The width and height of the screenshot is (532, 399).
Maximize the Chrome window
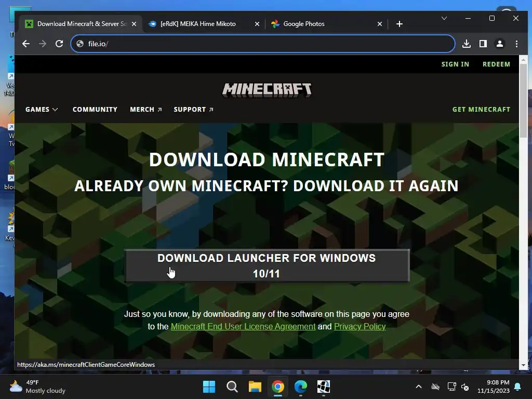[x=492, y=18]
